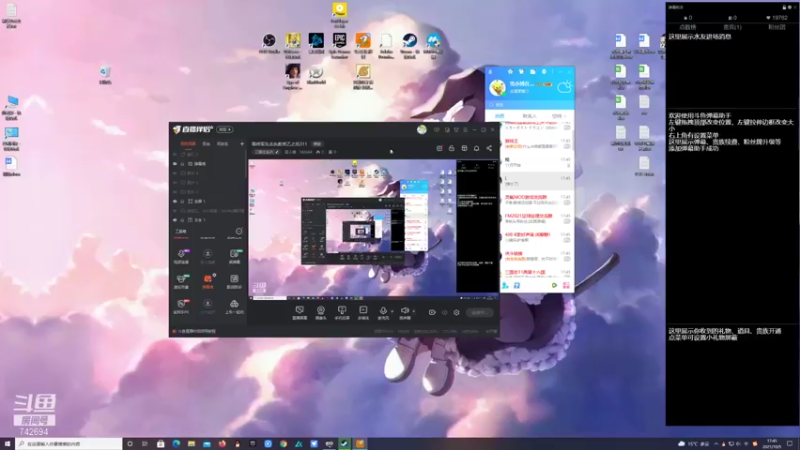This screenshot has width=800, height=450.
Task: Open Microsoft Edge from the taskbar
Action: pos(176,444)
